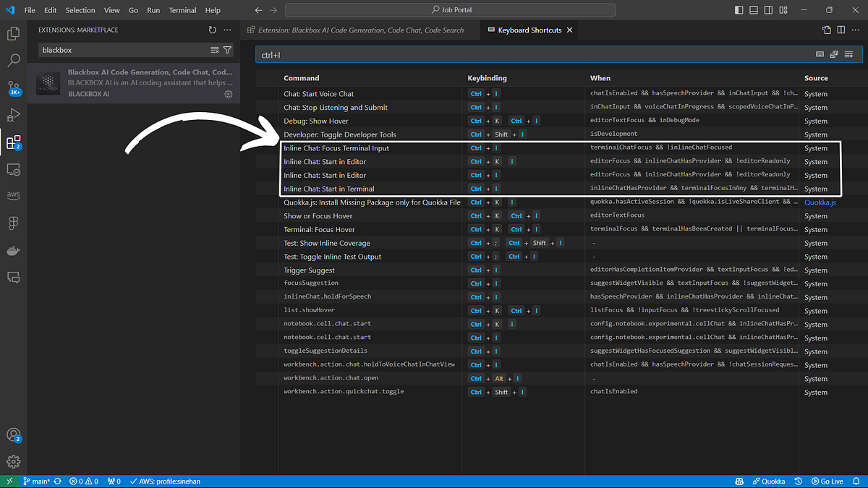Refresh the extensions list with the reload icon
This screenshot has height=488, width=868.
coord(211,30)
